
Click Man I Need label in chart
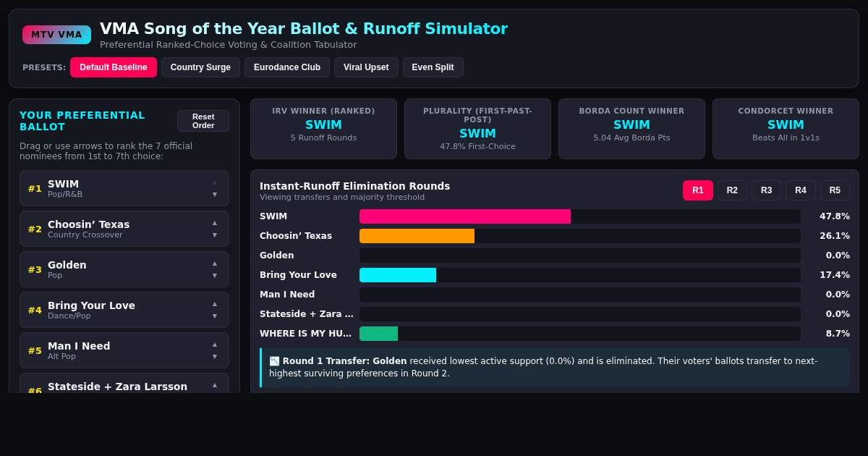pos(287,295)
